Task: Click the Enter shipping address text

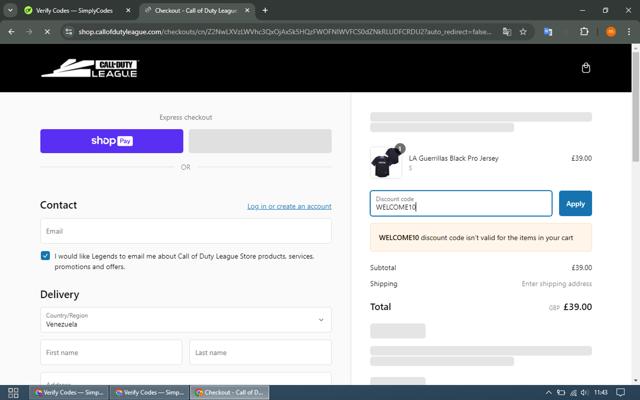Action: pos(557,284)
